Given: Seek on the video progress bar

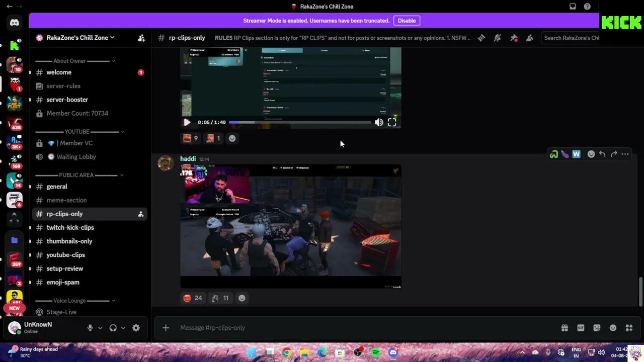Looking at the screenshot, I should [x=300, y=122].
